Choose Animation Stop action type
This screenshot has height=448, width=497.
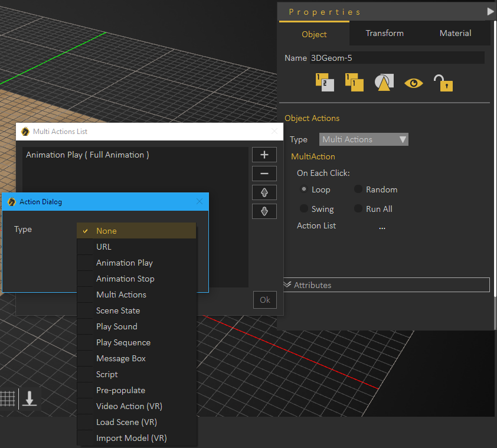coord(136,279)
